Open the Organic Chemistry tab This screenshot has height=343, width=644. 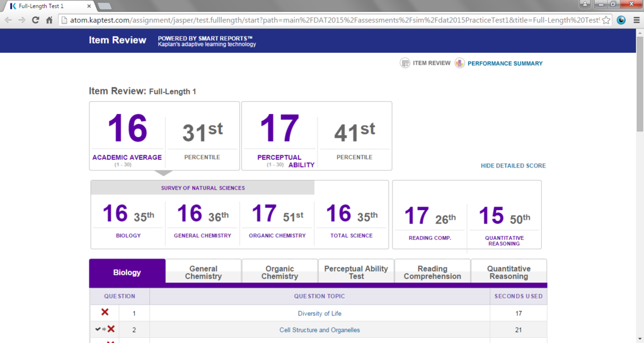click(x=280, y=273)
